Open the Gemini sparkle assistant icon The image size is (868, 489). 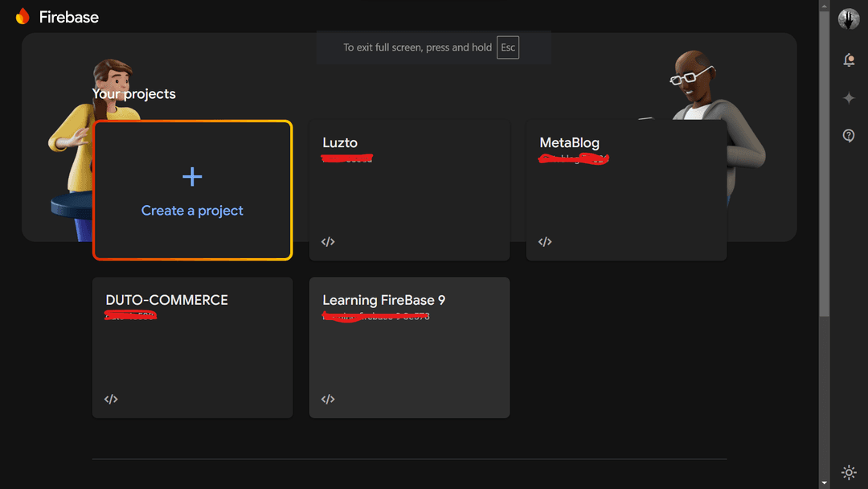pos(849,98)
